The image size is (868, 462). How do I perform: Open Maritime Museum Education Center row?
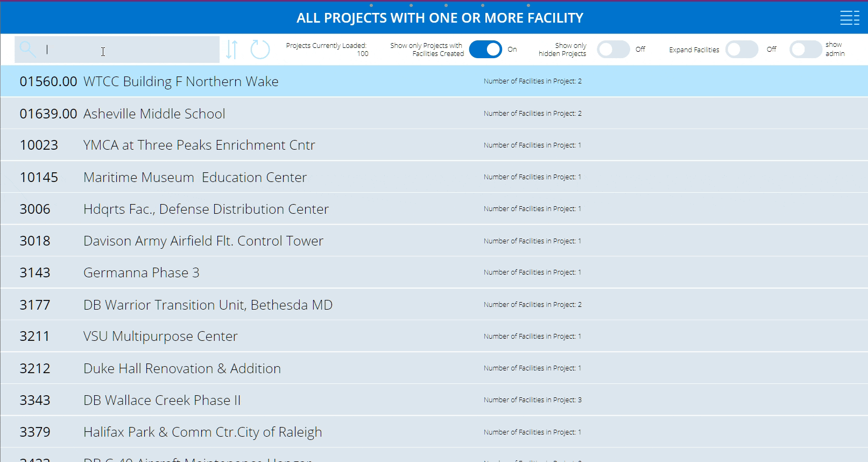pos(195,177)
